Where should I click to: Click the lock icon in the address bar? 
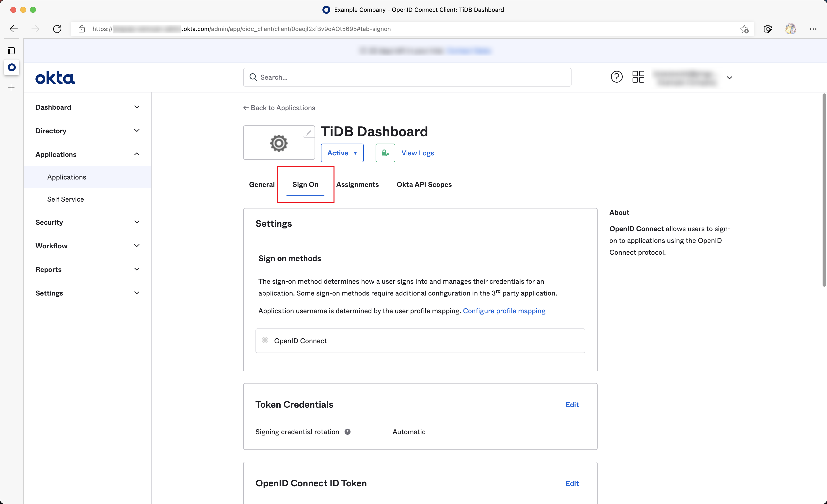click(x=81, y=29)
